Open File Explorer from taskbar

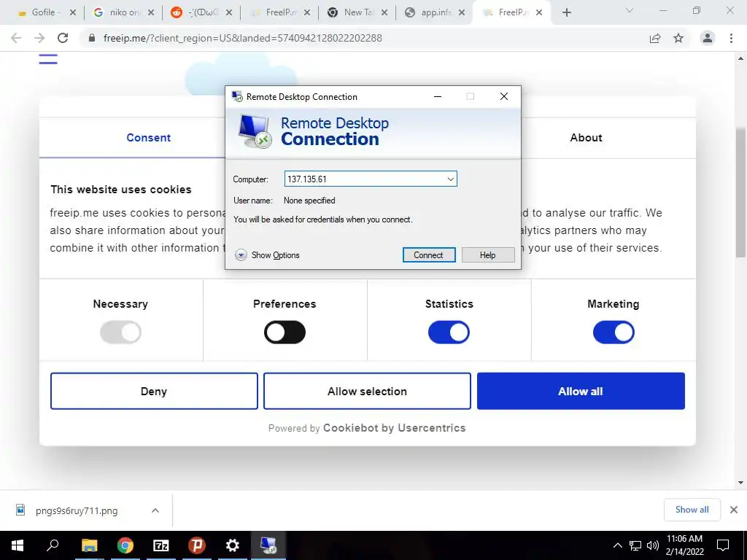click(89, 545)
